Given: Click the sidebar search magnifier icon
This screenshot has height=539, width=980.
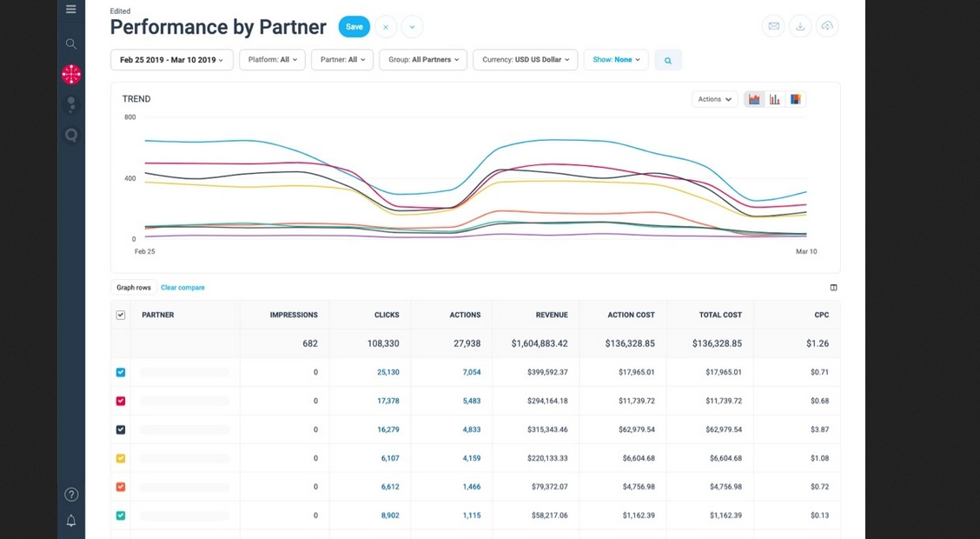Looking at the screenshot, I should pos(71,43).
